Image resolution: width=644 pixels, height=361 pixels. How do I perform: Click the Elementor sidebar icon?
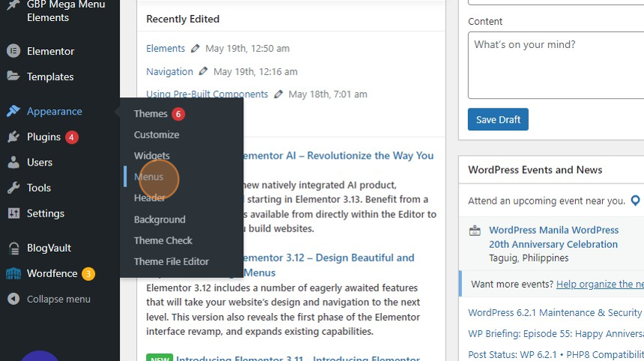[x=13, y=51]
